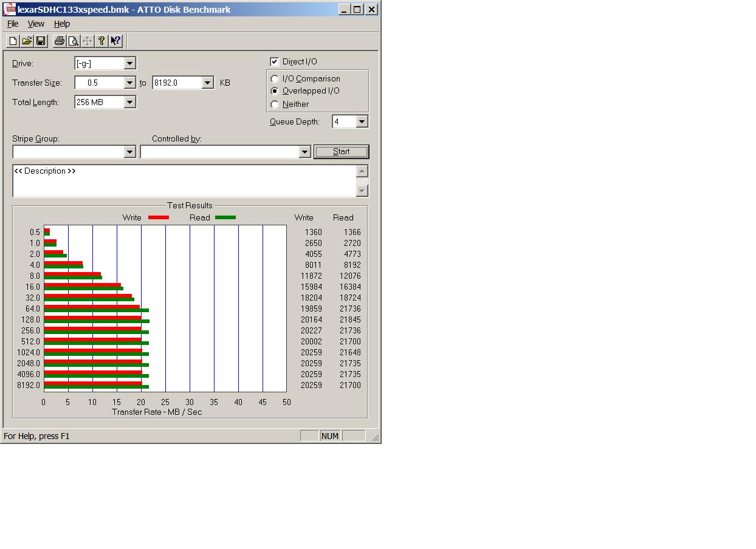Click the ATTO application icon in the title bar

[10, 9]
